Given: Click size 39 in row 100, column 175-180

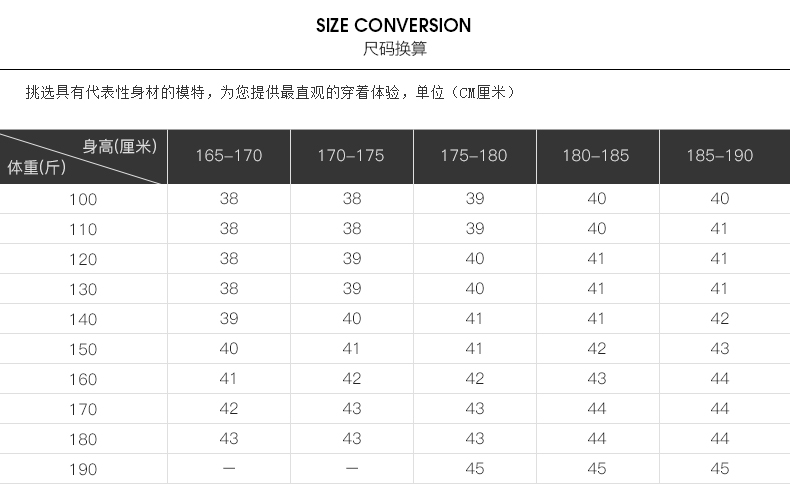Looking at the screenshot, I should [x=475, y=198].
